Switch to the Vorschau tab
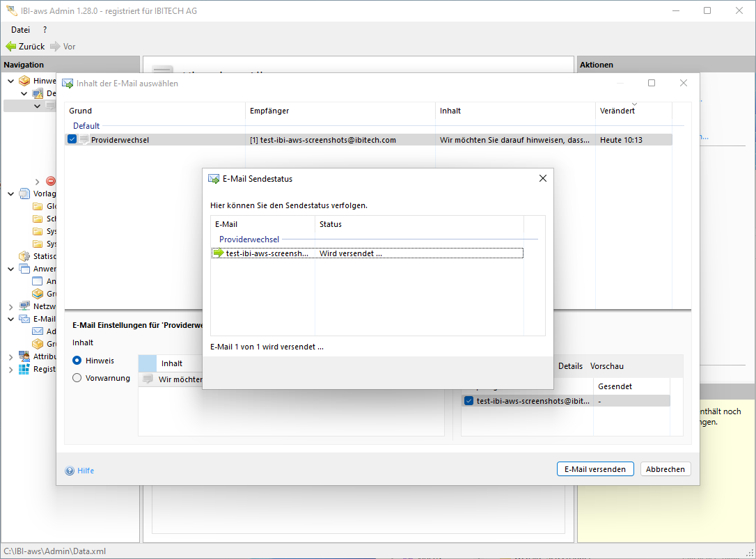Image resolution: width=756 pixels, height=559 pixels. point(606,366)
